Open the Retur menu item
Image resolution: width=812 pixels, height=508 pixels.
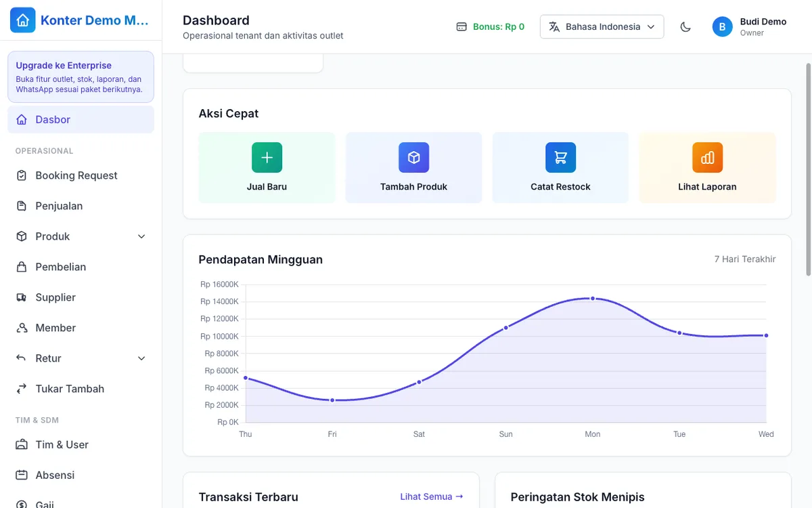81,358
